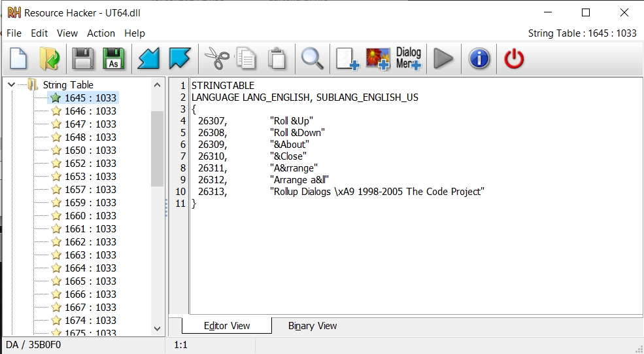Select tree item 1657 : 1033

tap(90, 190)
